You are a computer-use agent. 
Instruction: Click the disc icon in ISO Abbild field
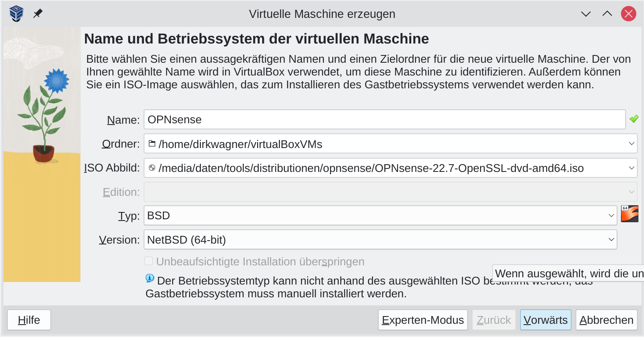152,168
